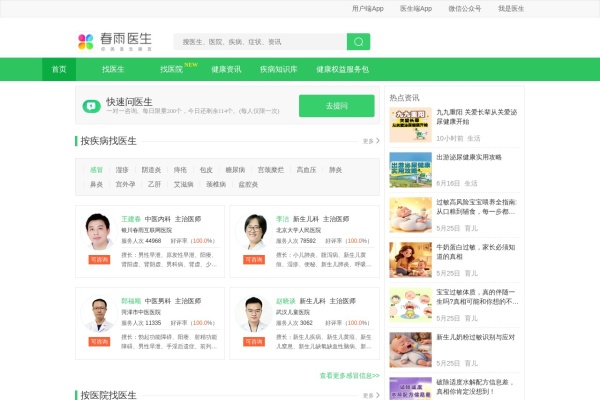Select the 盆腔炎 disease filter
This screenshot has width=600, height=400.
(x=248, y=184)
